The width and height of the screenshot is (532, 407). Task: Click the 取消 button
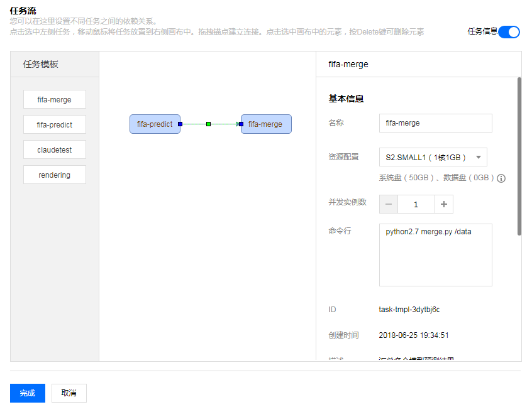point(69,393)
